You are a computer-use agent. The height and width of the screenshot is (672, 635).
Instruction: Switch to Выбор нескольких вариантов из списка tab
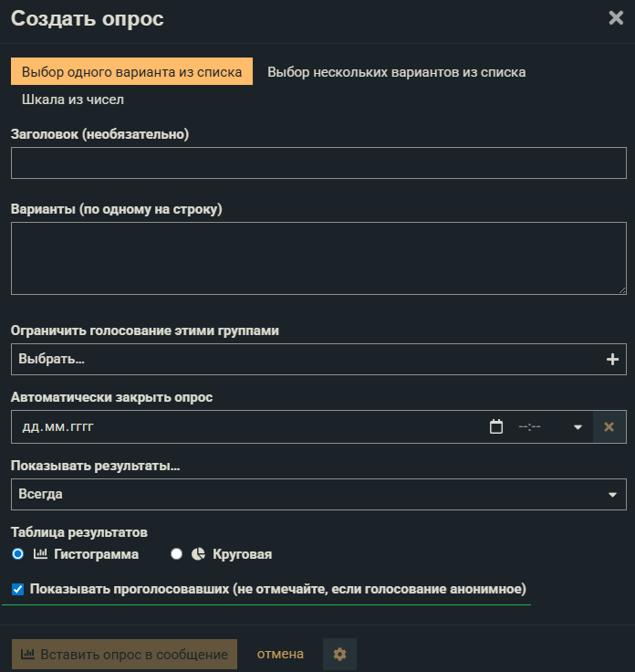pos(396,72)
